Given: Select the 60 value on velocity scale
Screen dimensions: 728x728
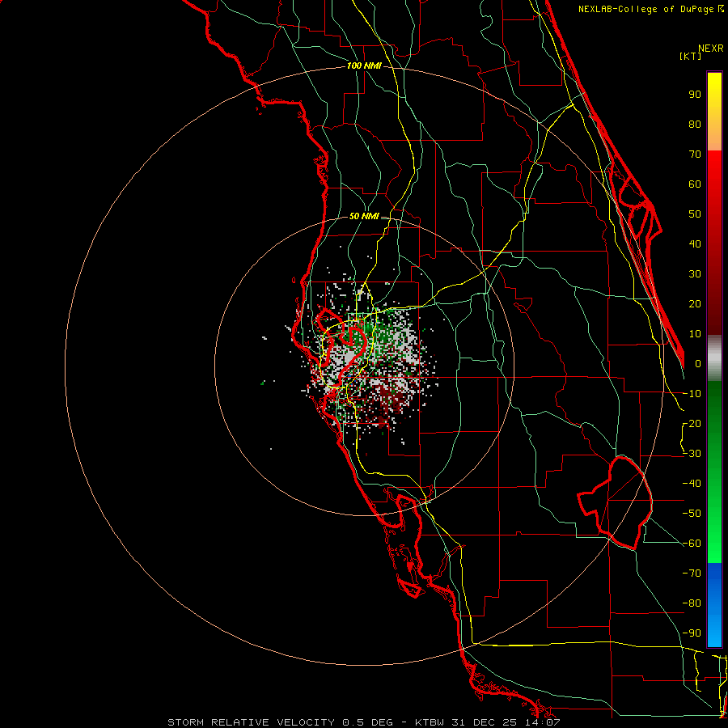Looking at the screenshot, I should pos(695,184).
